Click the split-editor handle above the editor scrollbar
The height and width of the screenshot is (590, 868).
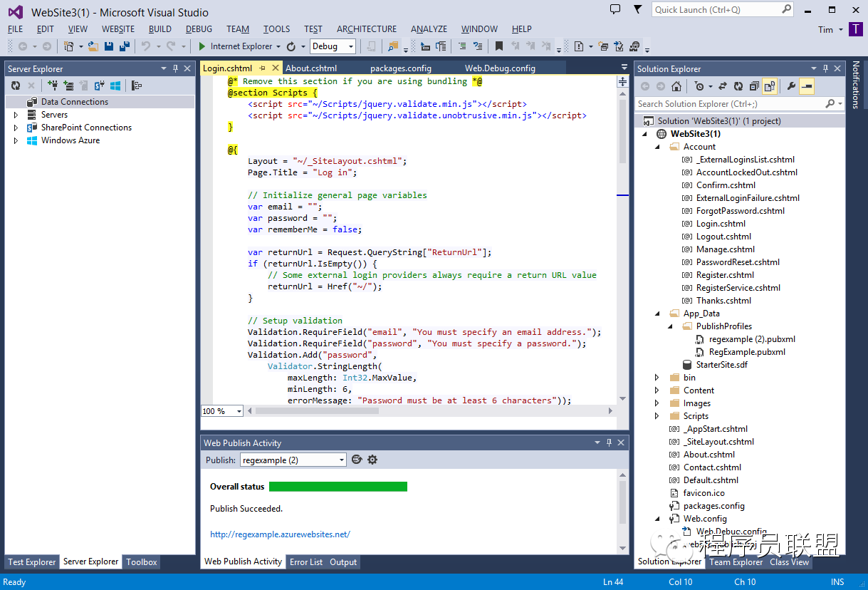(622, 82)
